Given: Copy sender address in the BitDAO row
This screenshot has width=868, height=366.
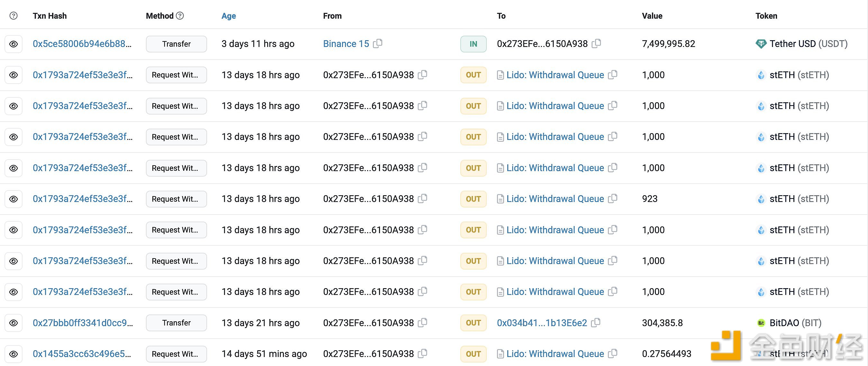Looking at the screenshot, I should [422, 323].
